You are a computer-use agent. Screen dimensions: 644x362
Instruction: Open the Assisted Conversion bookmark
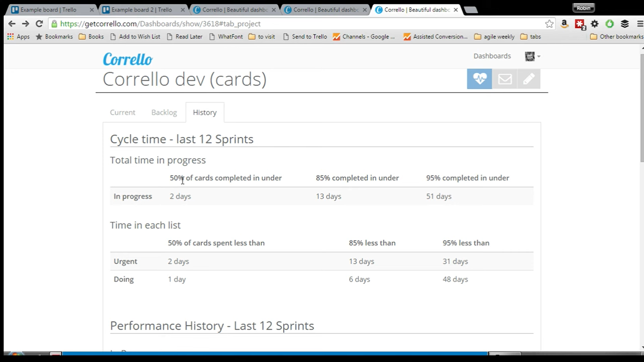435,37
